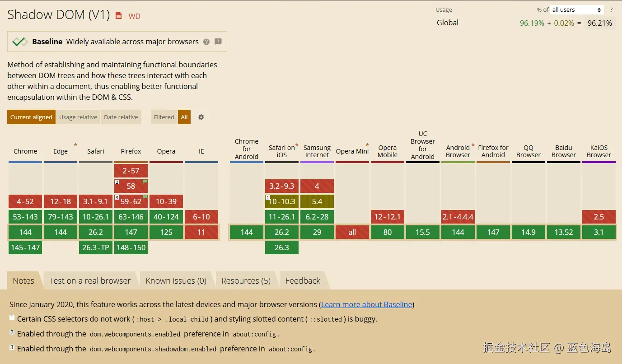Click the Chrome 145-147 version cell
Screen dimensions: 622x364
click(25, 247)
